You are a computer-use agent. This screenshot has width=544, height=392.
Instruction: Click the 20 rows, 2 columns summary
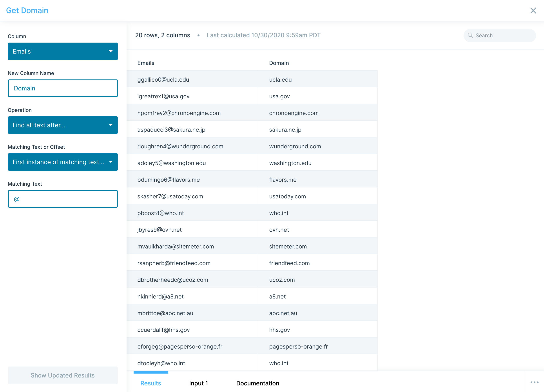coord(162,35)
